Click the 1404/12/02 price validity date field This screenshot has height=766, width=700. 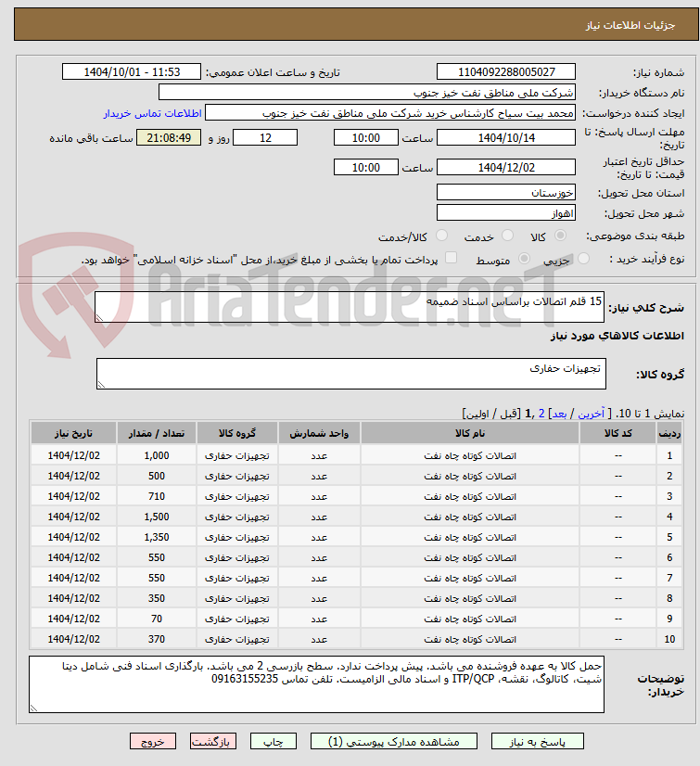tap(506, 168)
